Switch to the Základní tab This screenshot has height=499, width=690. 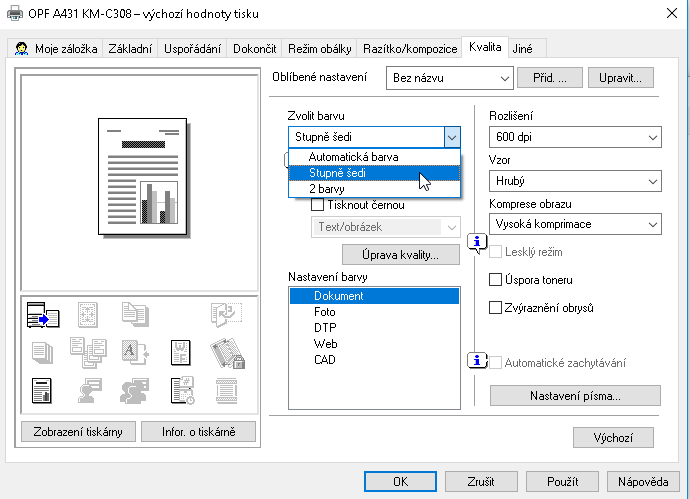pos(130,48)
